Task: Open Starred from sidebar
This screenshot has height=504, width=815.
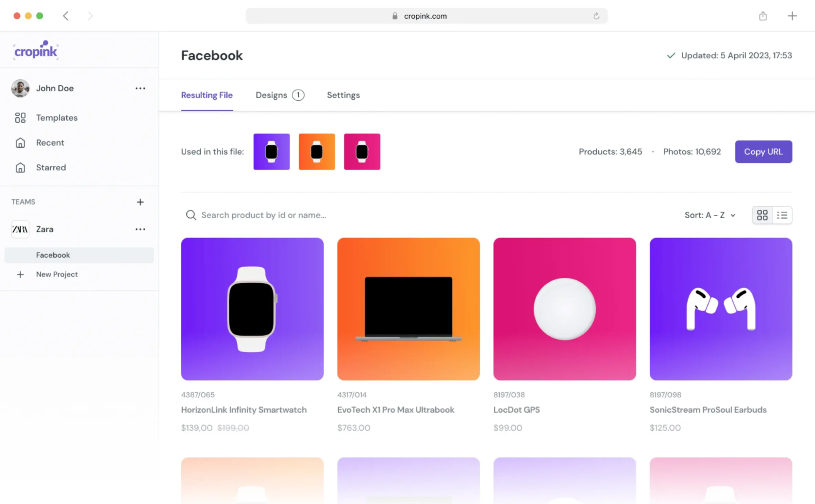Action: 51,168
